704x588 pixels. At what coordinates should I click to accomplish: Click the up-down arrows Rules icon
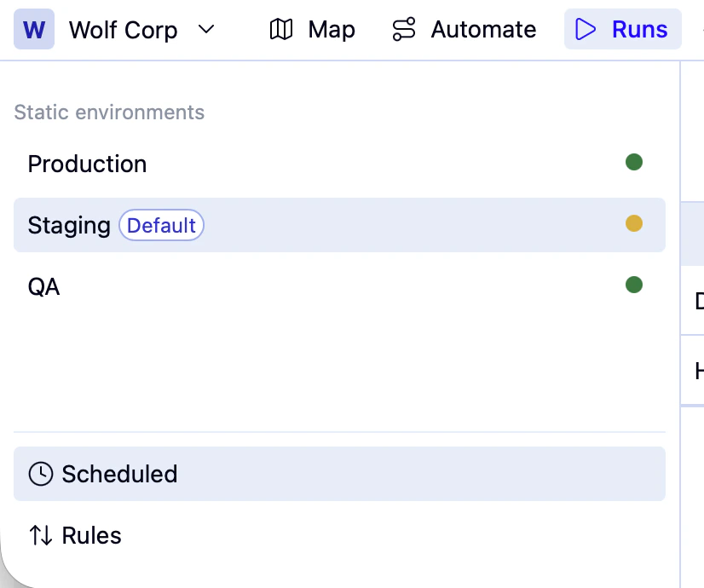pyautogui.click(x=40, y=535)
